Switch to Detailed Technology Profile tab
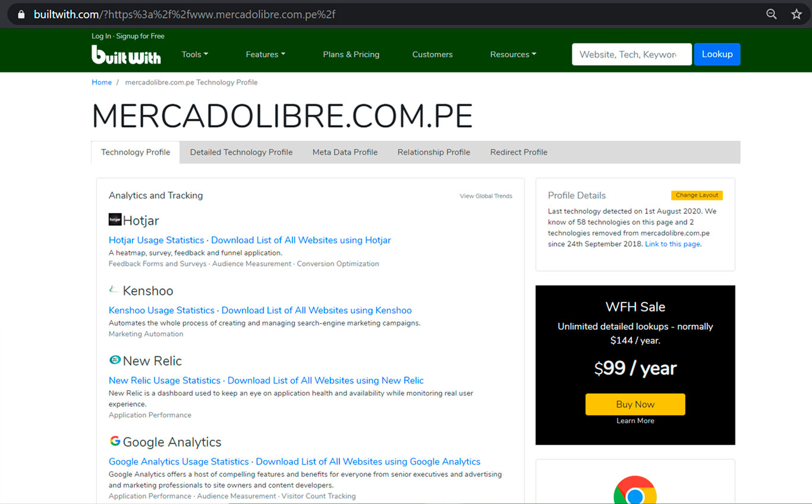The width and height of the screenshot is (812, 504). 241,152
